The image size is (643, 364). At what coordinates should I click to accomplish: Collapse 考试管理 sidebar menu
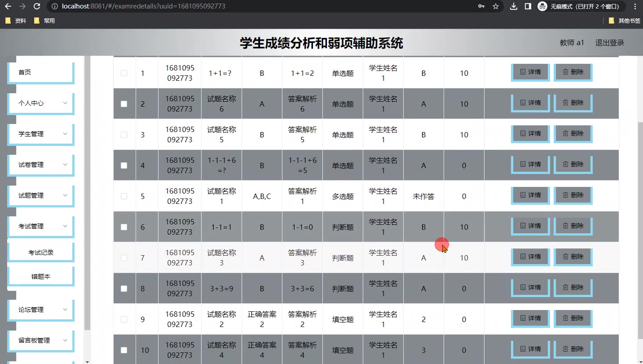pyautogui.click(x=41, y=226)
